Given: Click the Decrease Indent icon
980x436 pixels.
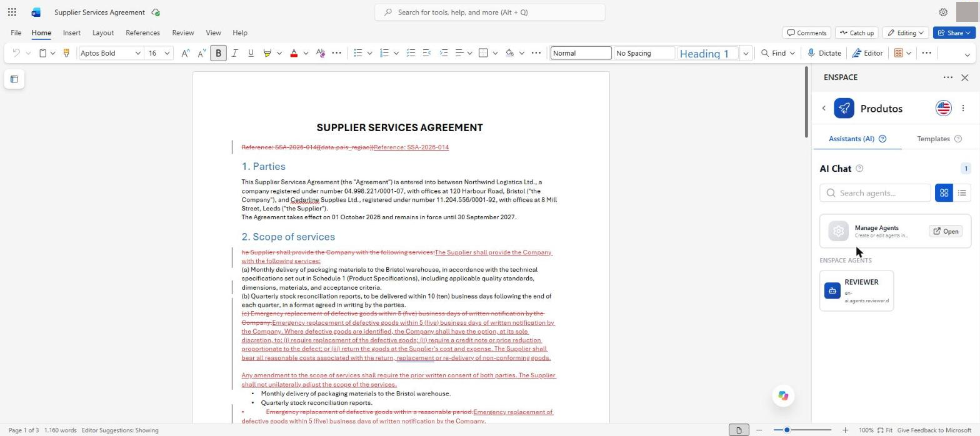Looking at the screenshot, I should (427, 53).
